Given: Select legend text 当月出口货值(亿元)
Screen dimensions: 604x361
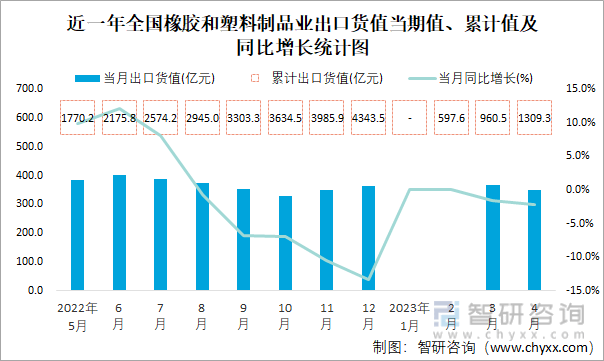Looking at the screenshot, I should pos(159,78).
